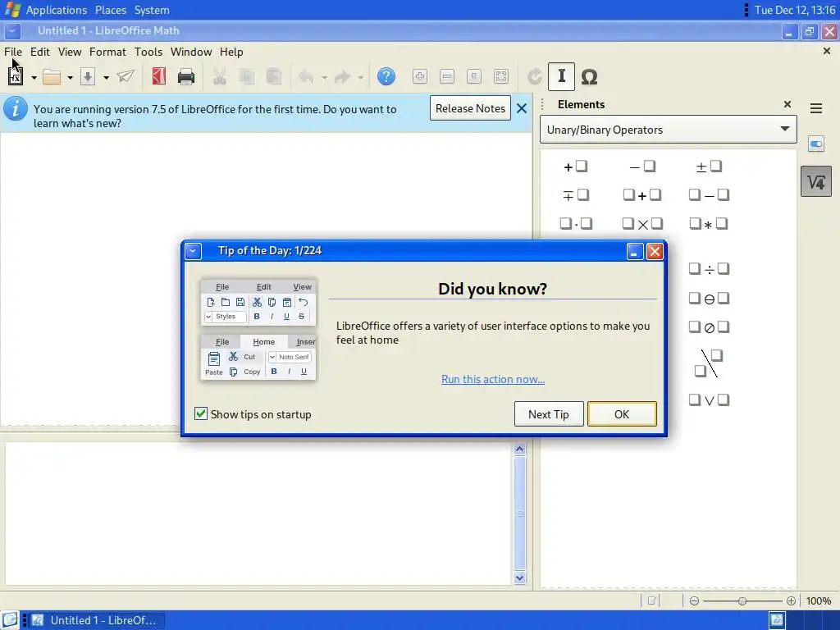The image size is (840, 630).
Task: Click the Copy icon in toolbar
Action: click(247, 76)
